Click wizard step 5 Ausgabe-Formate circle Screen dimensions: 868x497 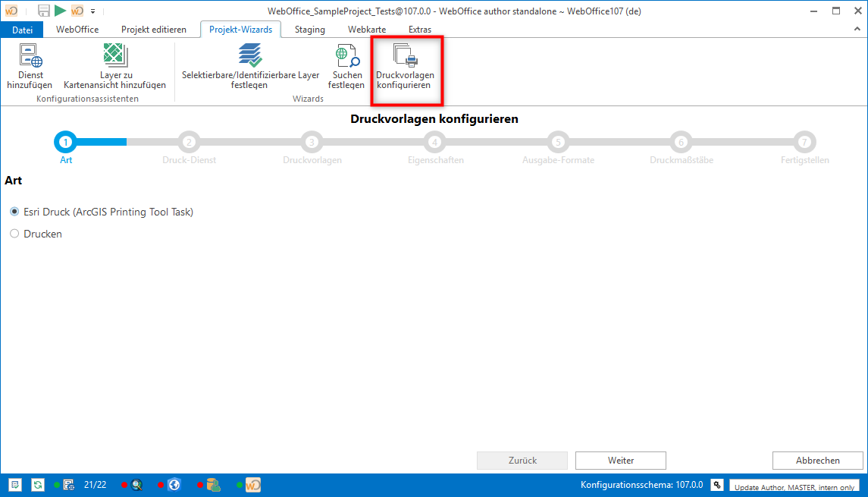558,143
